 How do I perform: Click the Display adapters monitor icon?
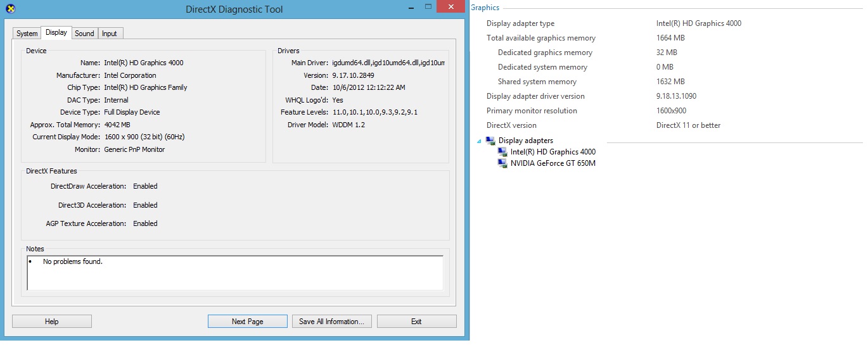[x=490, y=141]
